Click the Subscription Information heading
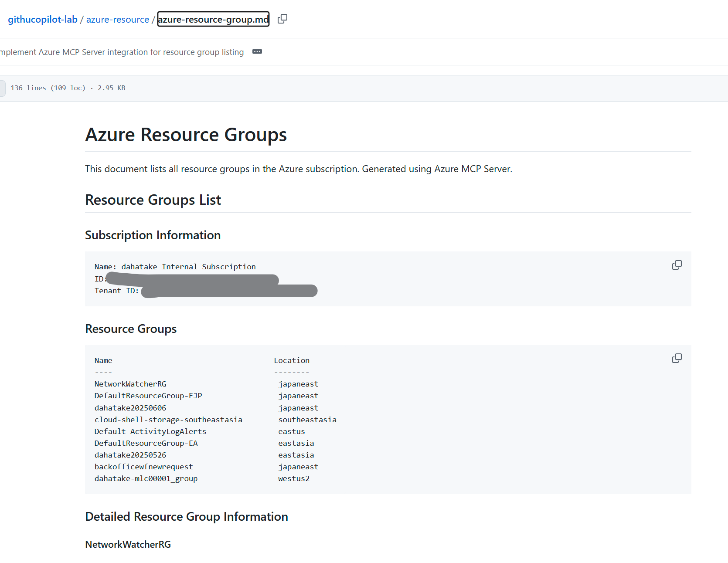This screenshot has height=563, width=728. click(153, 235)
